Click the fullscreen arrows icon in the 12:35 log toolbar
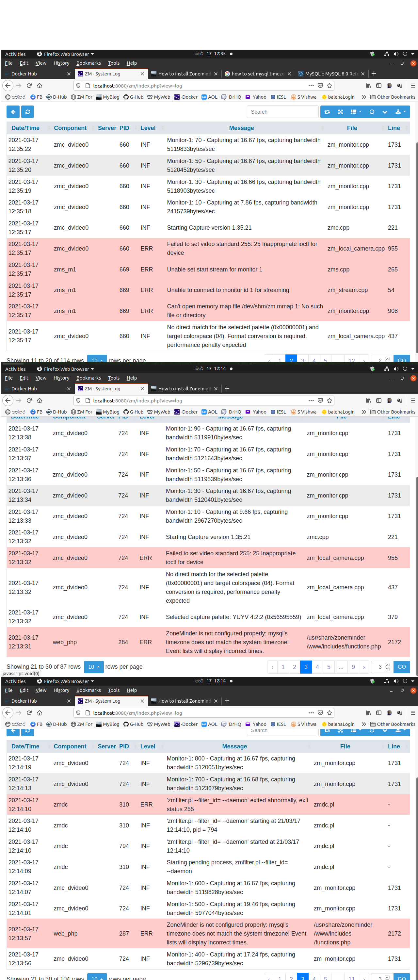The image size is (418, 980). [340, 112]
